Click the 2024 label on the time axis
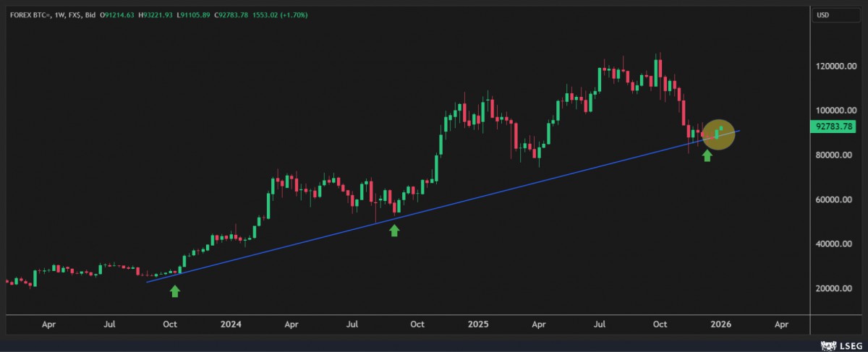Viewport: 868px width, 352px height. click(x=231, y=325)
